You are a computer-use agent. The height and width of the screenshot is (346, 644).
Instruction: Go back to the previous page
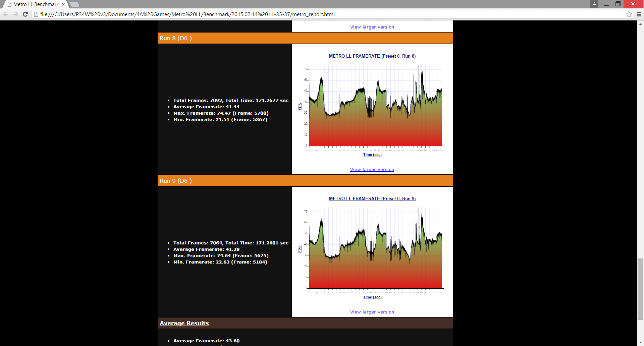point(6,14)
